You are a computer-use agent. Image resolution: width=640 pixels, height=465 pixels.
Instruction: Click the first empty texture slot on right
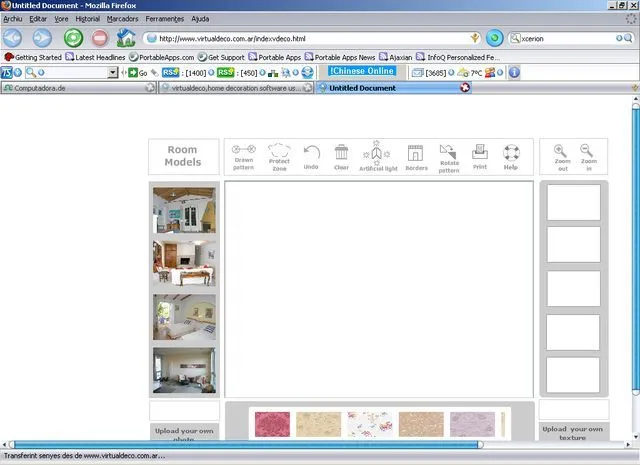(573, 202)
